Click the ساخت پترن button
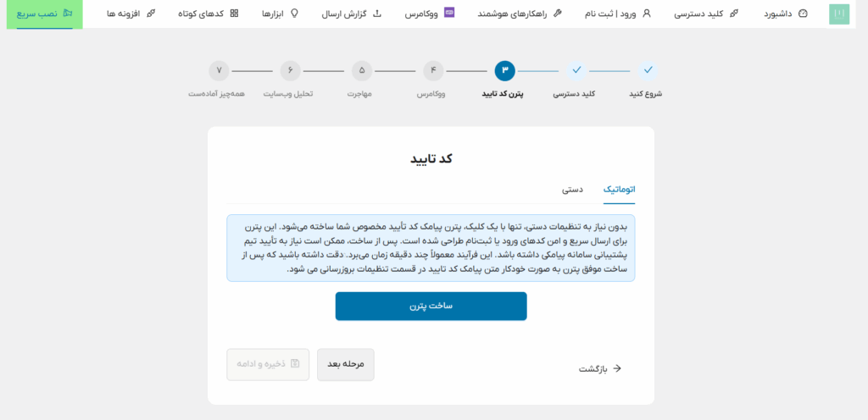The width and height of the screenshot is (868, 420). pos(431,306)
